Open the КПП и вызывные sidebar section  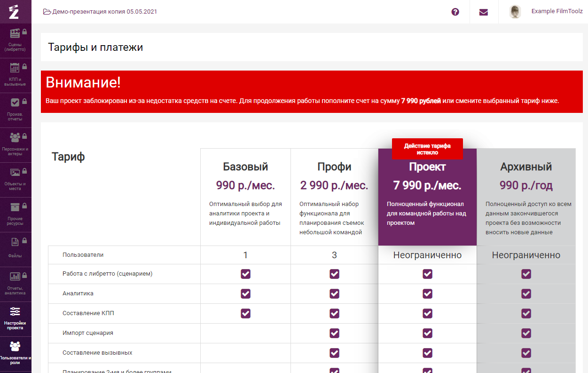(x=16, y=76)
